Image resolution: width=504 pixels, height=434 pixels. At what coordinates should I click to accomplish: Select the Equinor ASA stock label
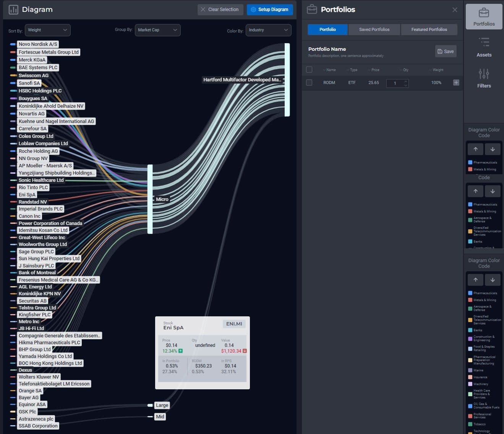[x=32, y=404]
